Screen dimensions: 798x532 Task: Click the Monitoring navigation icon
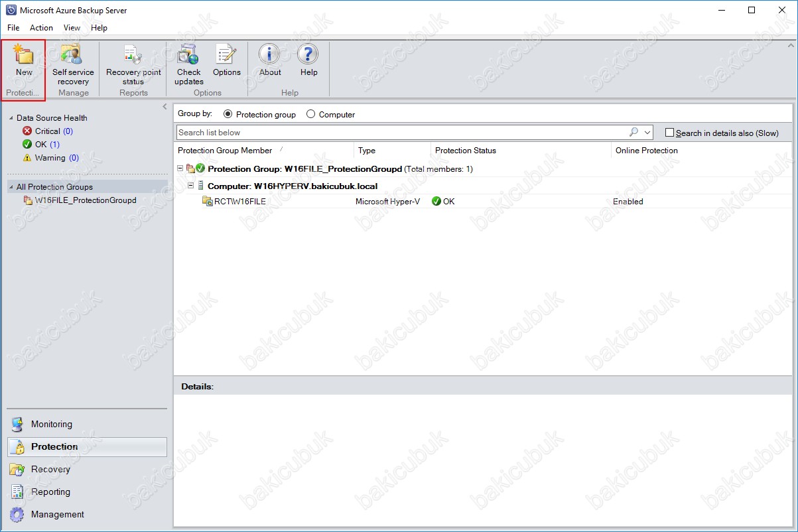coord(17,424)
